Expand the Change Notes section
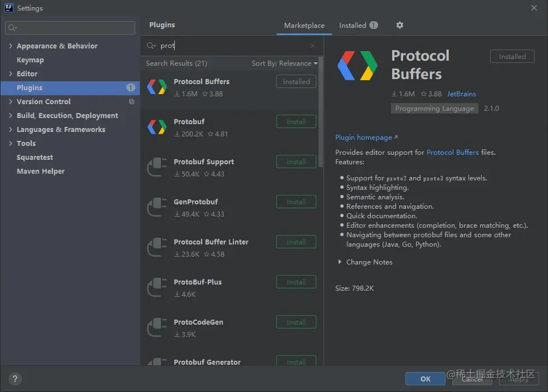Viewport: 548px width, 392px height. click(340, 262)
